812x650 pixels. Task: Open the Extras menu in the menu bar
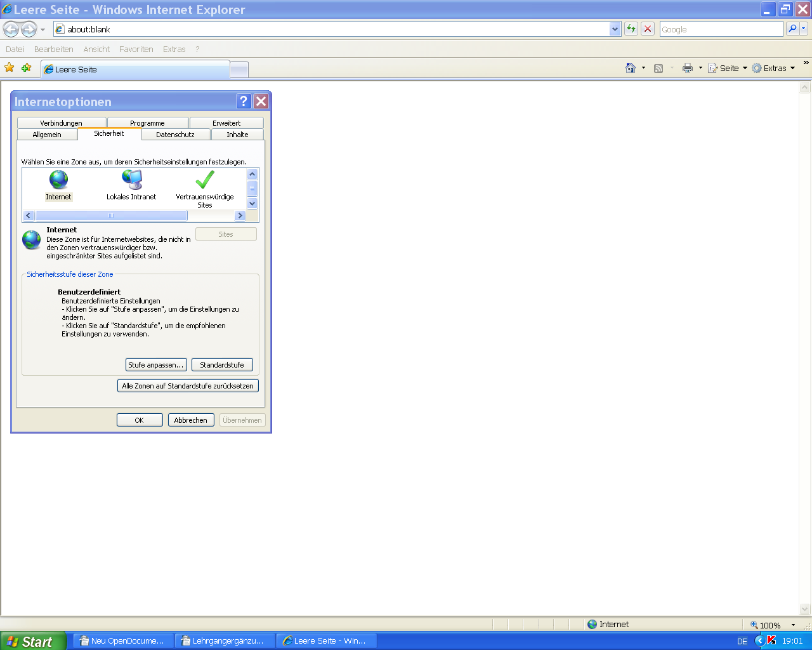coord(174,49)
